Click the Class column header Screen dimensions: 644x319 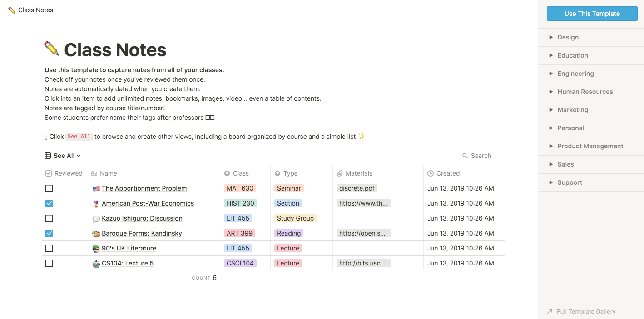pos(240,173)
